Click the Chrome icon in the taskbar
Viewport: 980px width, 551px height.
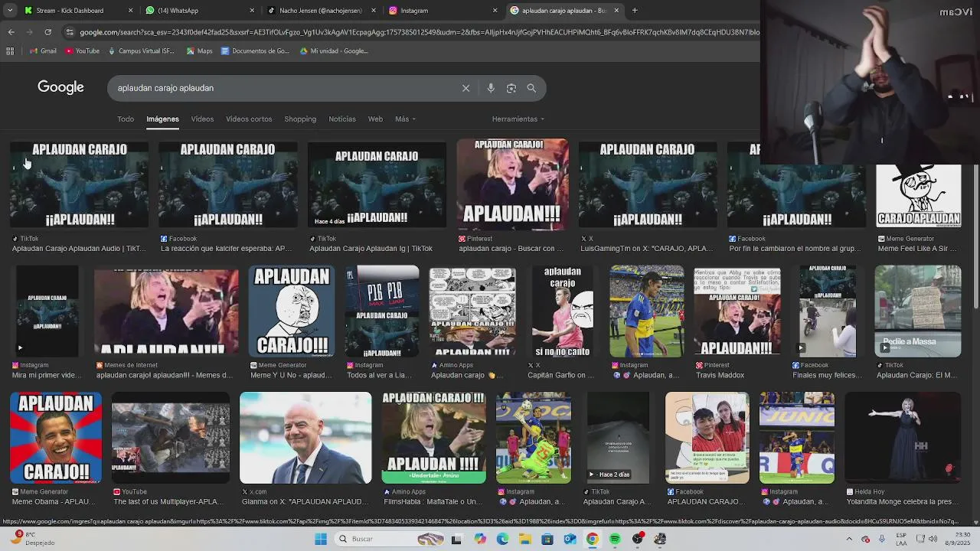point(593,539)
